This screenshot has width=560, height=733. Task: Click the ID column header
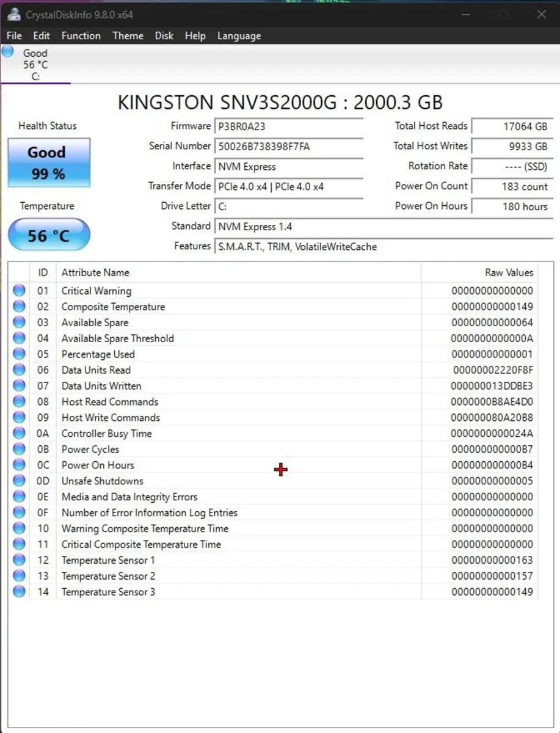pos(43,272)
